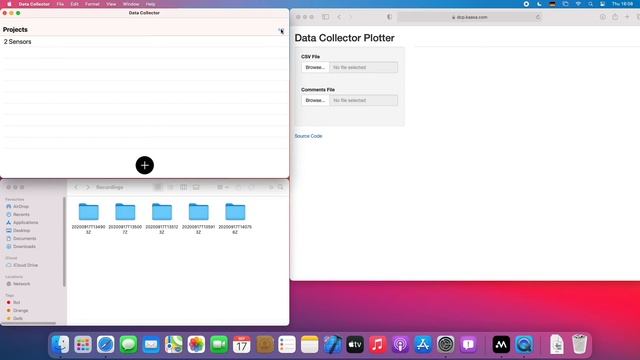Switch Finder to icon view
The width and height of the screenshot is (640, 360).
pos(157,187)
